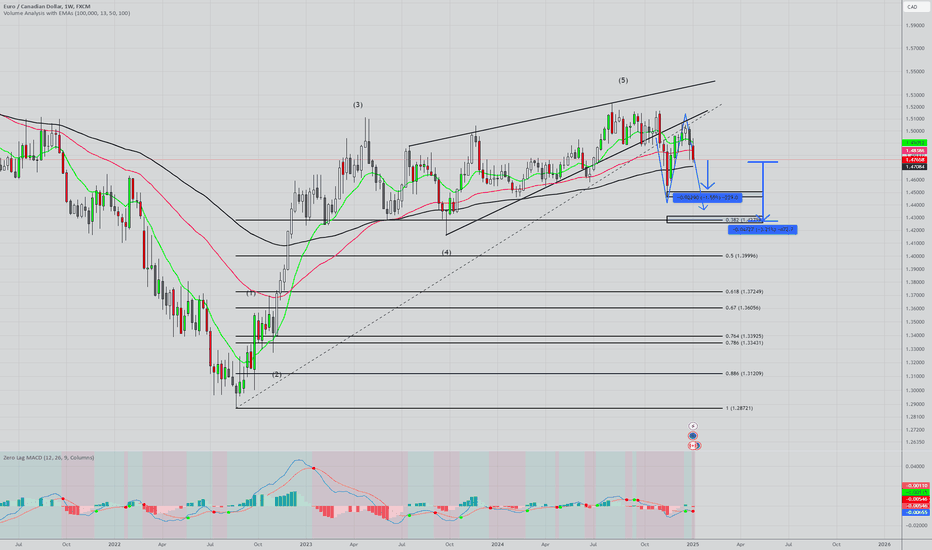Select the 0.382 Fibonacci level label
The height and width of the screenshot is (550, 932).
(743, 220)
